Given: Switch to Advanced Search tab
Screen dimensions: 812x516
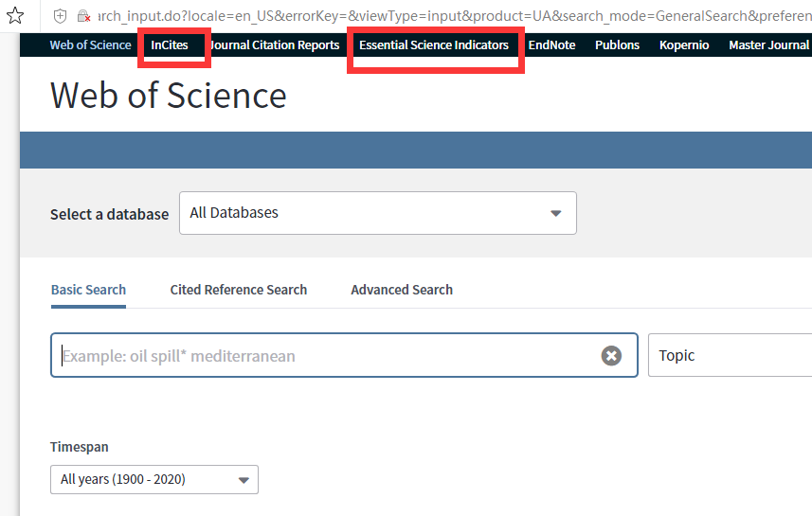Looking at the screenshot, I should 402,290.
